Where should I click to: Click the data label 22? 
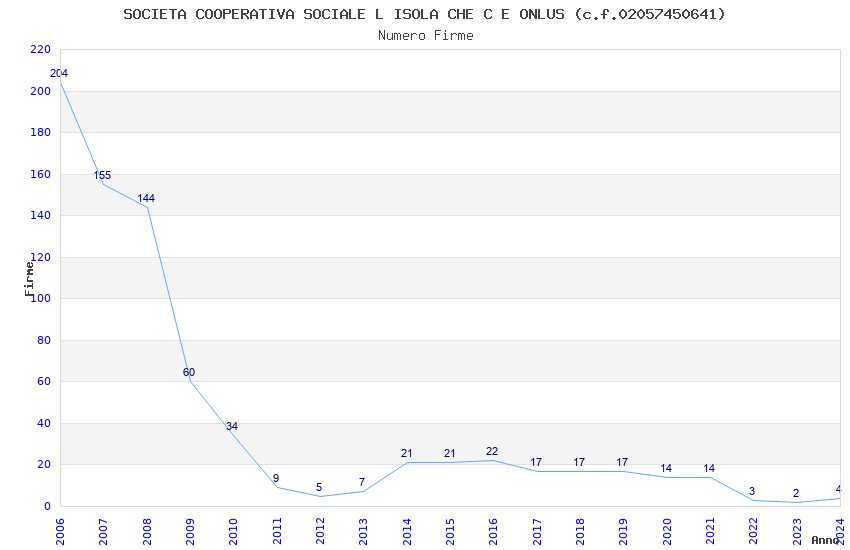tap(492, 451)
